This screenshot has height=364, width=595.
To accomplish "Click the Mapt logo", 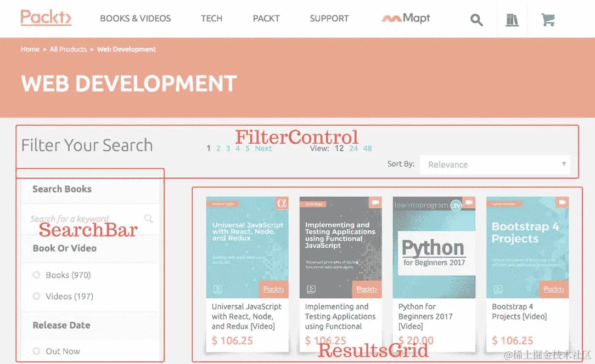I will (x=406, y=18).
